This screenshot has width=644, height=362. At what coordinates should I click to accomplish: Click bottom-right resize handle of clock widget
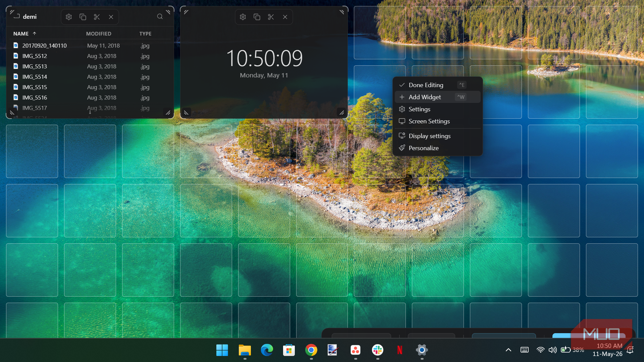[341, 113]
